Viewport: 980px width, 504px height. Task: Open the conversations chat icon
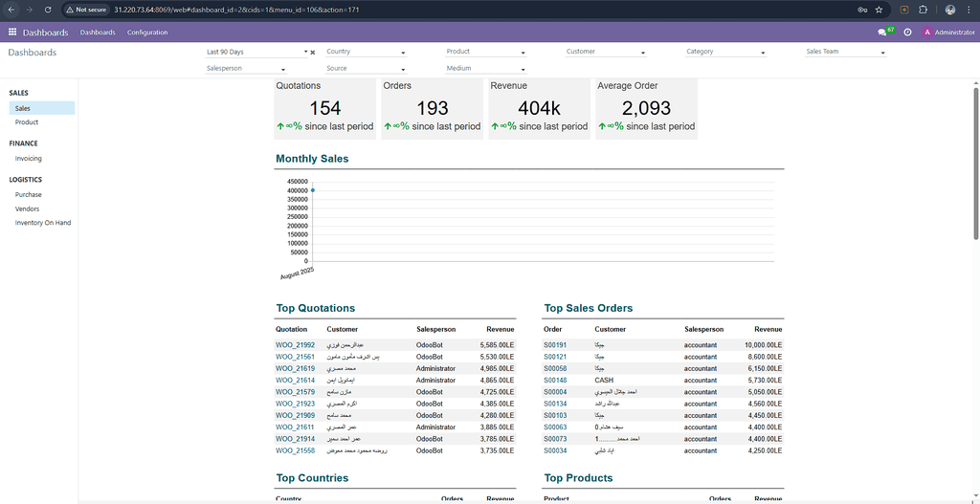881,33
